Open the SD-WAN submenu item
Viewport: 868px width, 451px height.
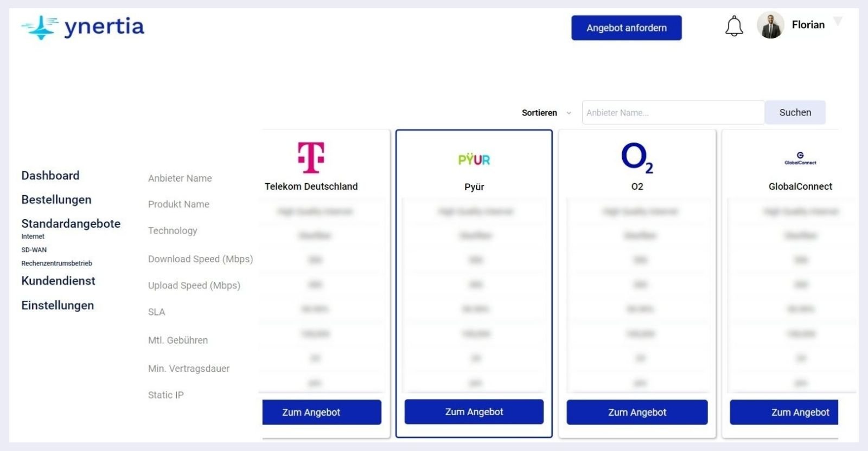coord(34,250)
